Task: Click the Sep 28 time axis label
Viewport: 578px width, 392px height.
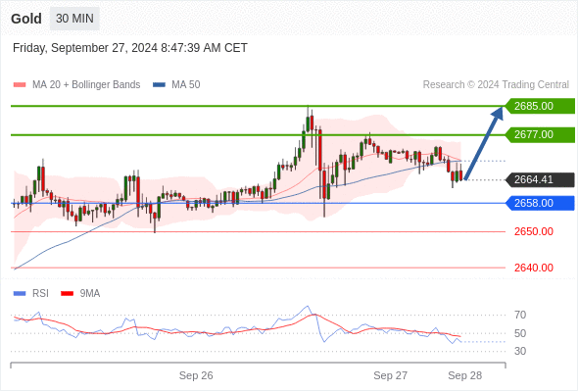Action: point(464,375)
